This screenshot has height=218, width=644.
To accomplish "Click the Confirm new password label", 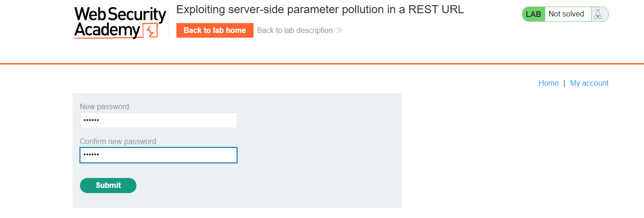I will tap(118, 141).
